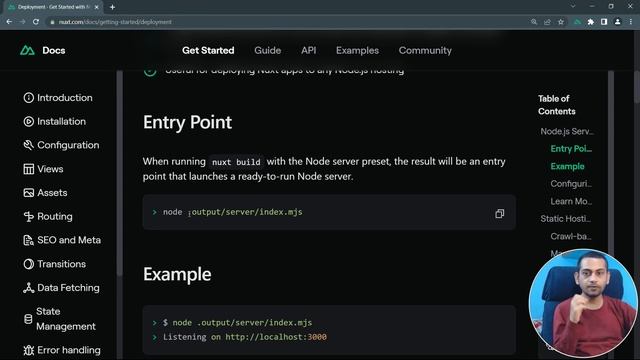Open the Chrome profile avatar icon
The width and height of the screenshot is (640, 360).
[618, 22]
